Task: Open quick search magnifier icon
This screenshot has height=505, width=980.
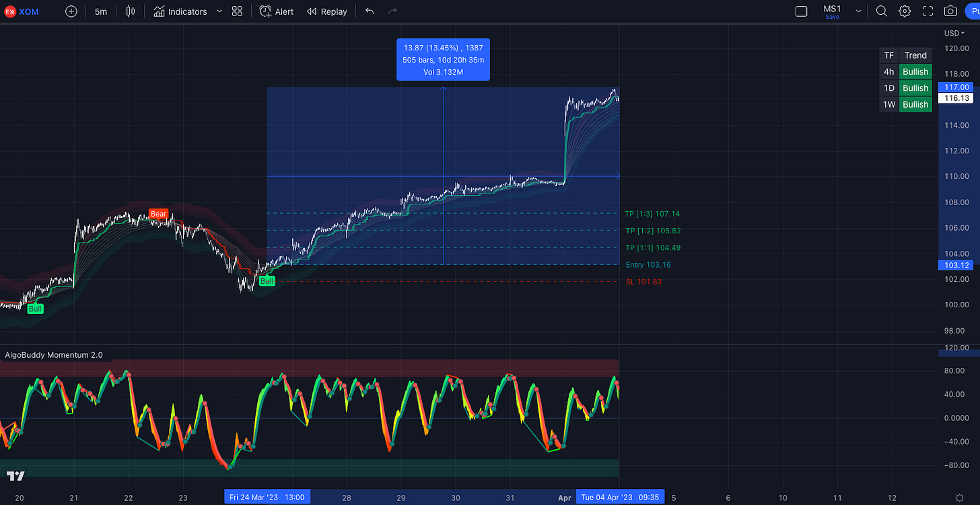Action: pyautogui.click(x=882, y=11)
